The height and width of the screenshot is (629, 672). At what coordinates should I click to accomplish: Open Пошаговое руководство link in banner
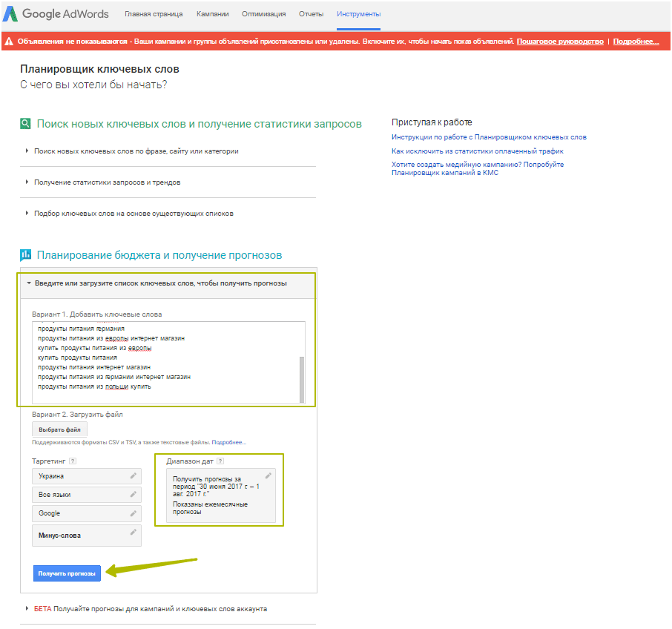point(560,42)
